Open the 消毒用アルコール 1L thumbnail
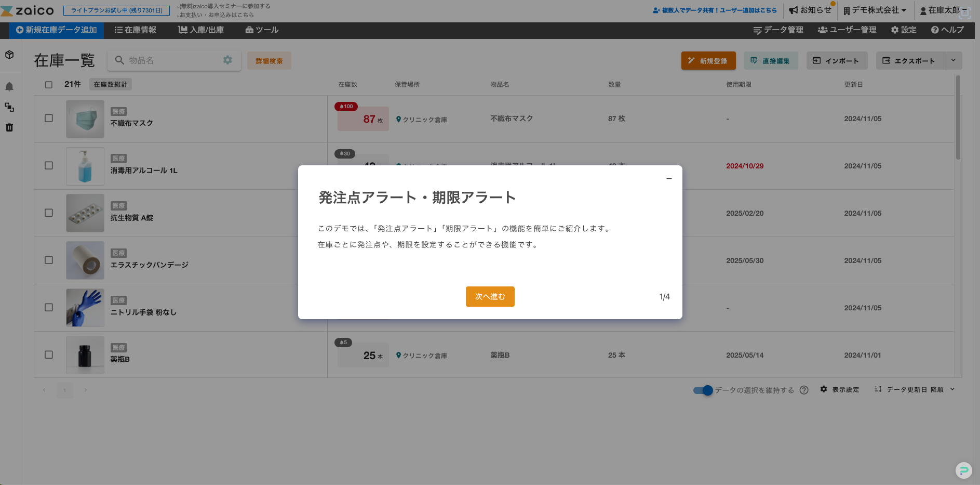This screenshot has width=980, height=485. pos(85,166)
